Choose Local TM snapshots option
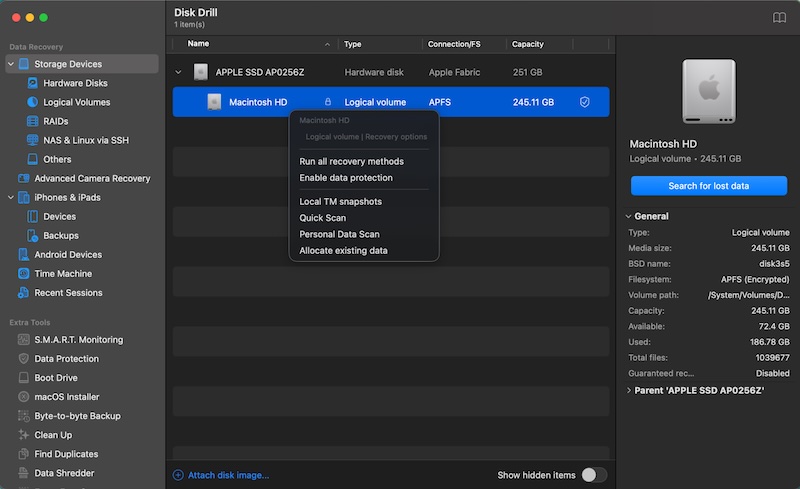800x489 pixels. pyautogui.click(x=340, y=202)
